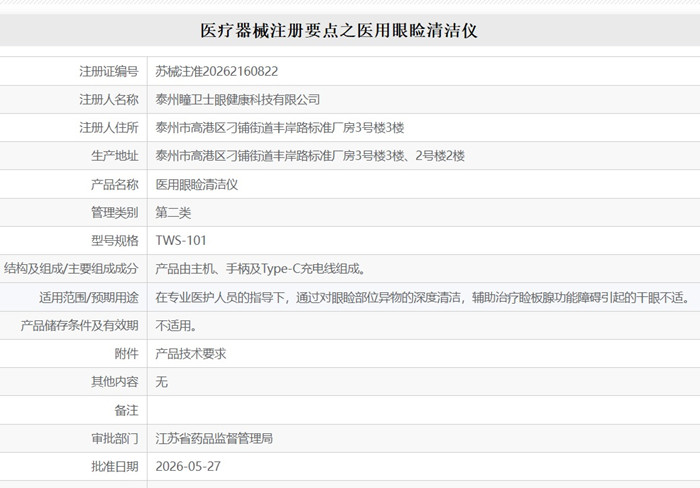Select the 备注 label cell
700x488 pixels.
(x=126, y=410)
